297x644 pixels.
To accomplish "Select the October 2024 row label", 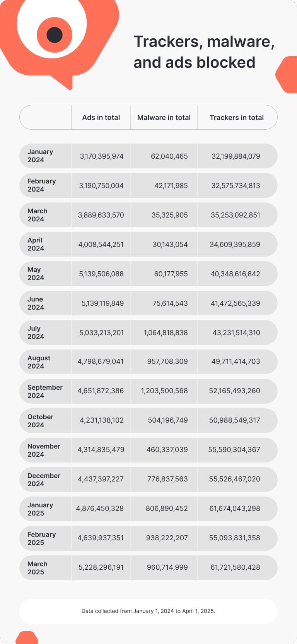I will point(40,421).
